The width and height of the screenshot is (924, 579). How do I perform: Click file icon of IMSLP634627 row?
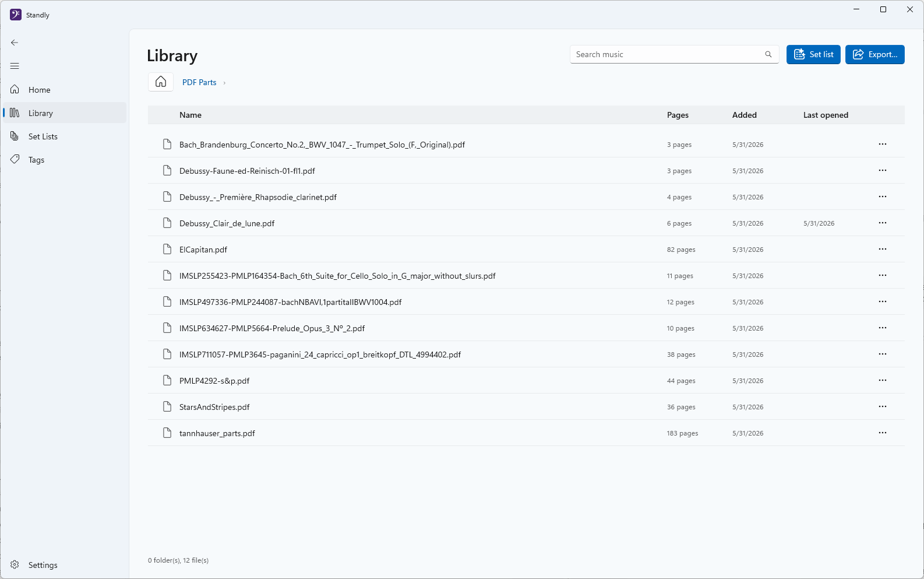tap(167, 328)
